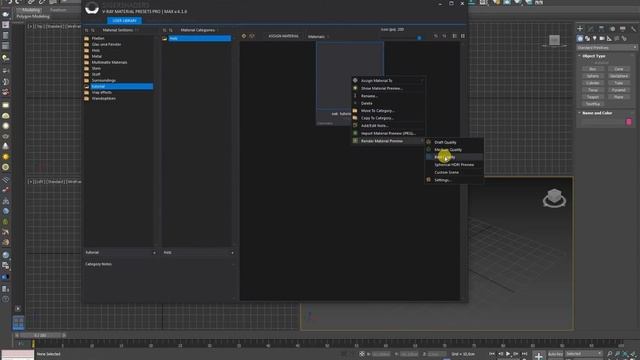This screenshot has width=640, height=360.
Task: Switch to grid view in materials panel
Action: (462, 36)
